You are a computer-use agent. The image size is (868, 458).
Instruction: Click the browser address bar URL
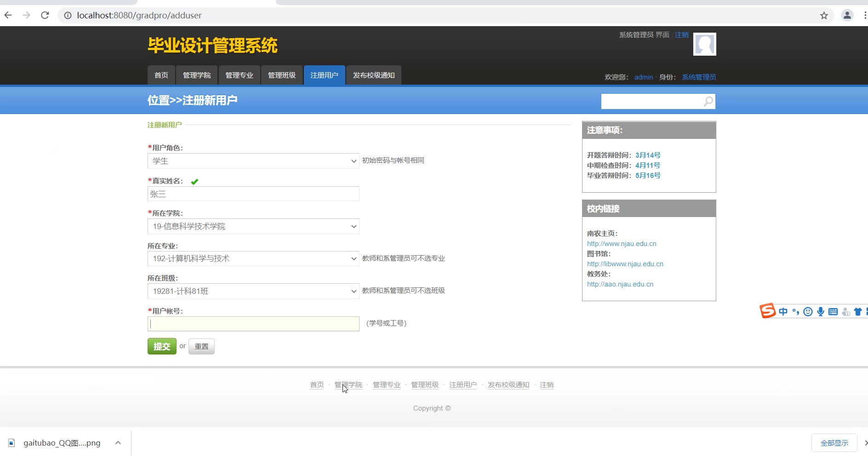[x=139, y=15]
